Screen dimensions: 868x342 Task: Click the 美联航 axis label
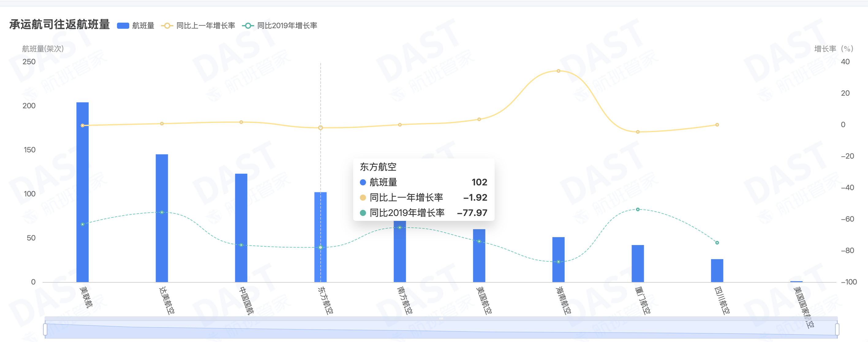(86, 297)
